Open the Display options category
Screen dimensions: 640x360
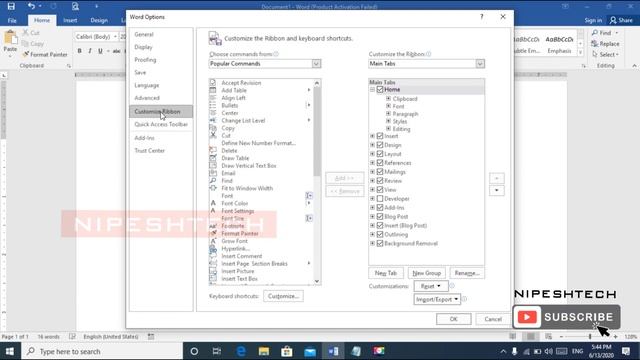pos(143,47)
